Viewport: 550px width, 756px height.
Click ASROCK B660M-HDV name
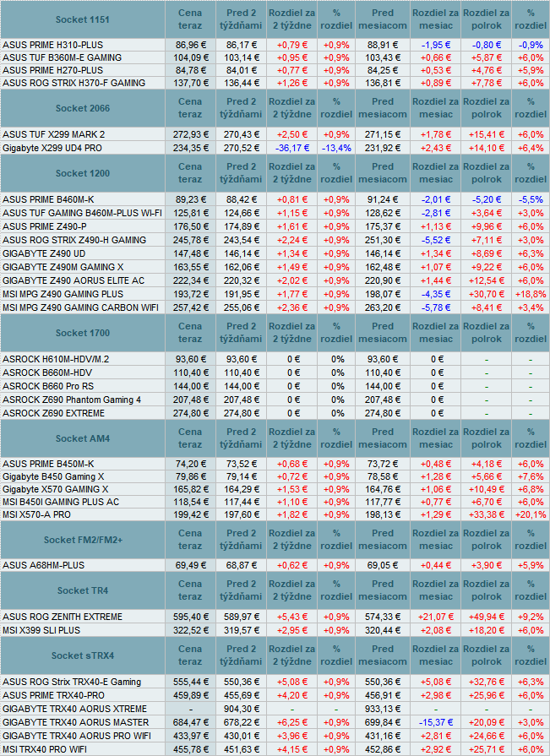pyautogui.click(x=47, y=373)
